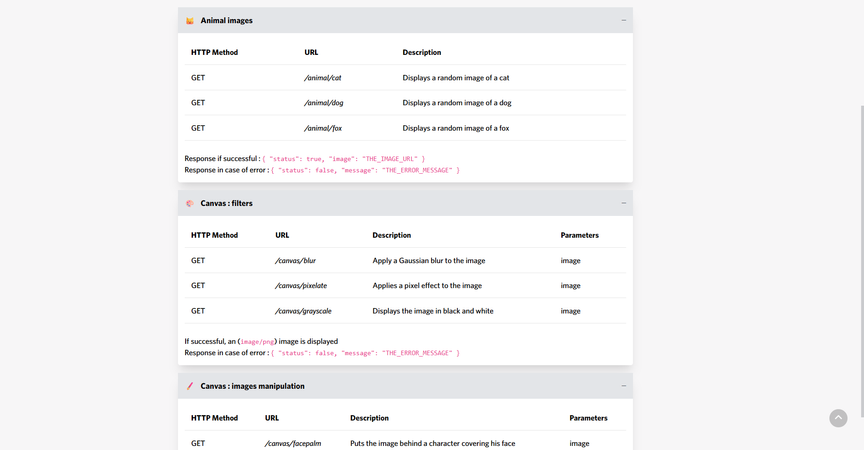Collapse the Canvas : images manipulation section
The width and height of the screenshot is (864, 450).
[624, 386]
